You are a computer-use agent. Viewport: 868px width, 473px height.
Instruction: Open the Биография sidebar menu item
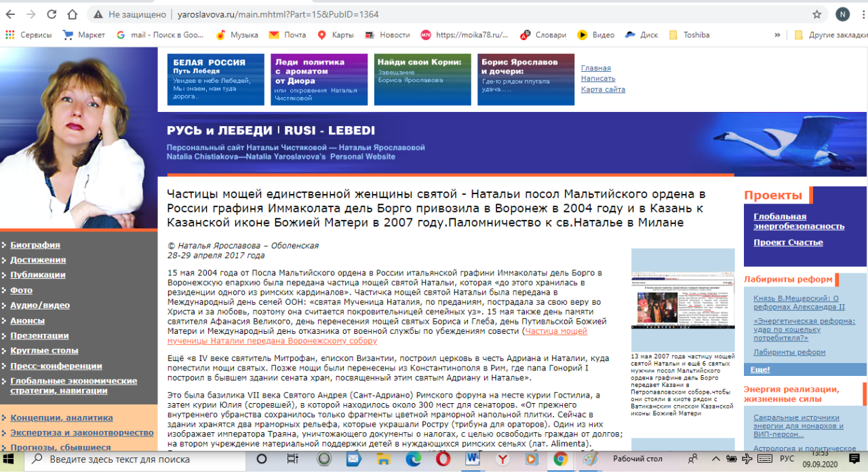point(35,245)
